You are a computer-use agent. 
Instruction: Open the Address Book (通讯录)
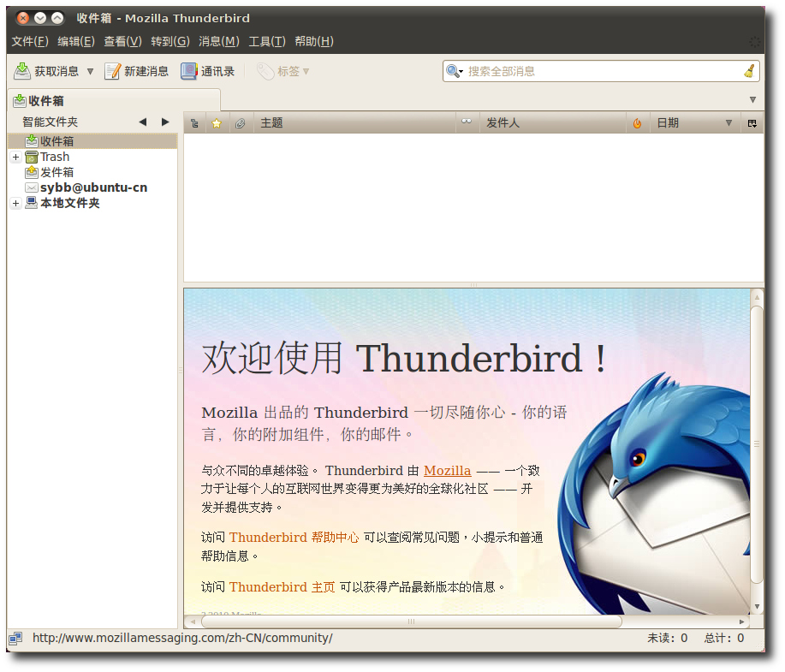[x=208, y=71]
